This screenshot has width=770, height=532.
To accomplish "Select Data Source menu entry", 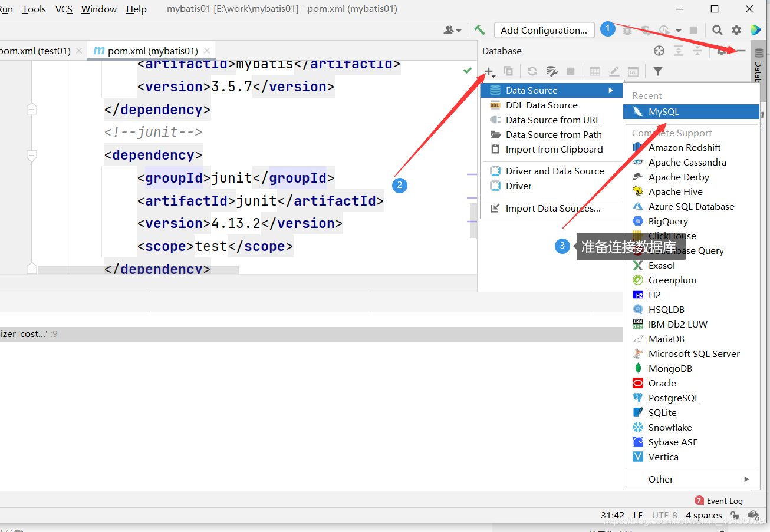I will [x=552, y=90].
